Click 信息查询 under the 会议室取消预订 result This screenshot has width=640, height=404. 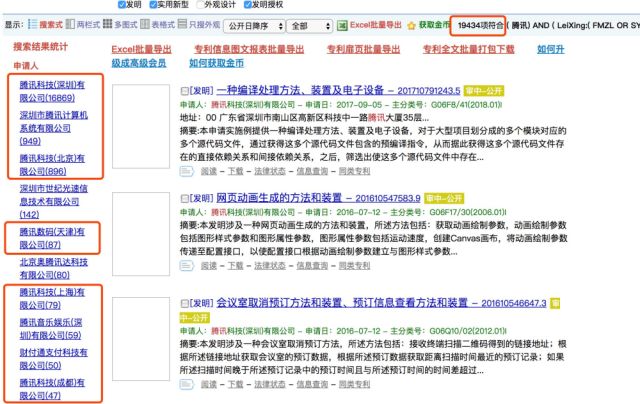click(312, 384)
